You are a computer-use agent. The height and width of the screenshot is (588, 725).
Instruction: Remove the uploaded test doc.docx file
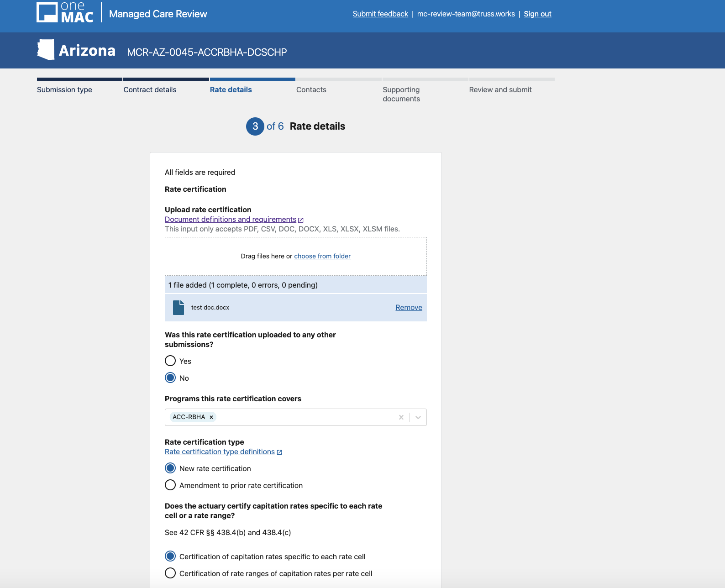409,308
